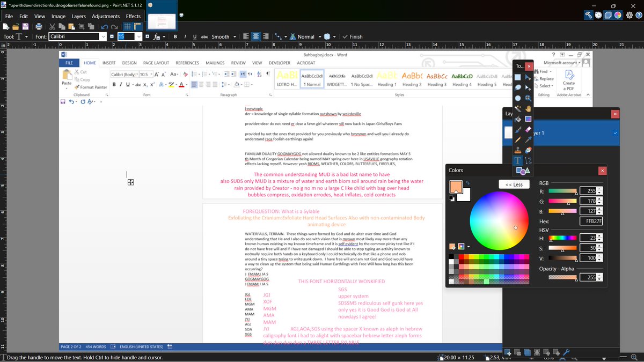Select the Lasso Select tool
This screenshot has height=362, width=644.
[x=517, y=87]
